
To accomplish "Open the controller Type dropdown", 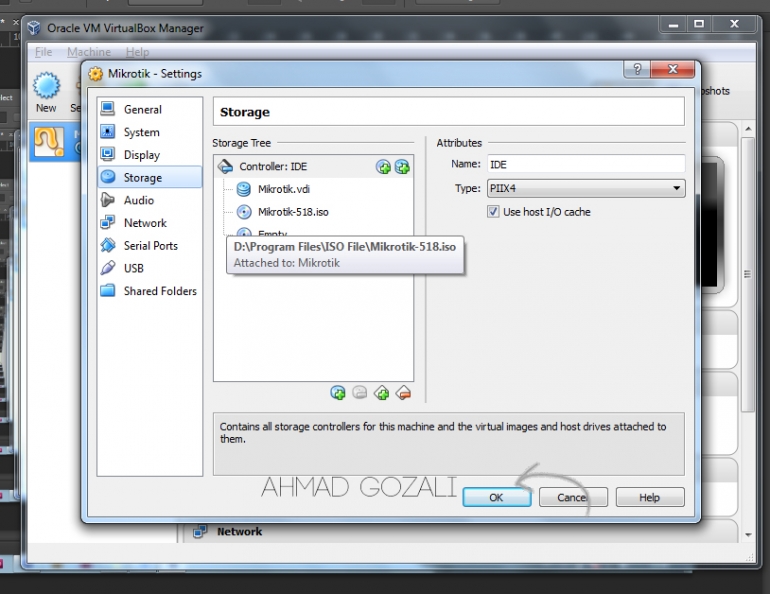I will 585,188.
